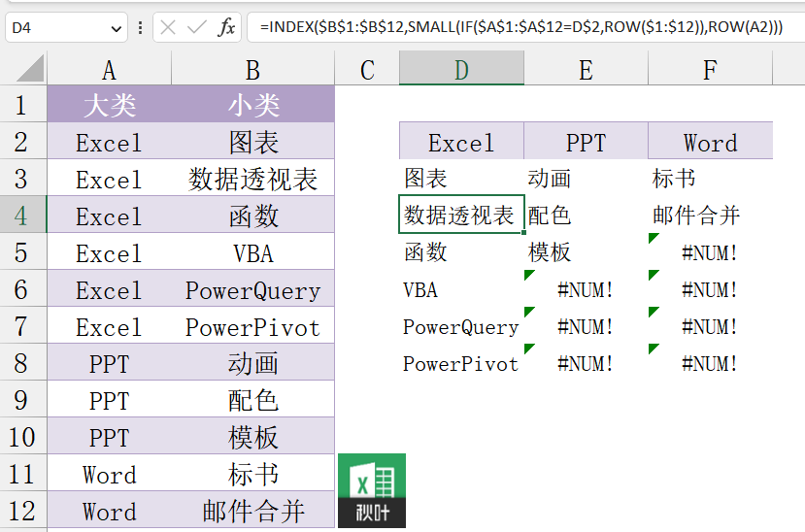Click header cell 大类
This screenshot has width=805, height=532.
click(x=109, y=104)
